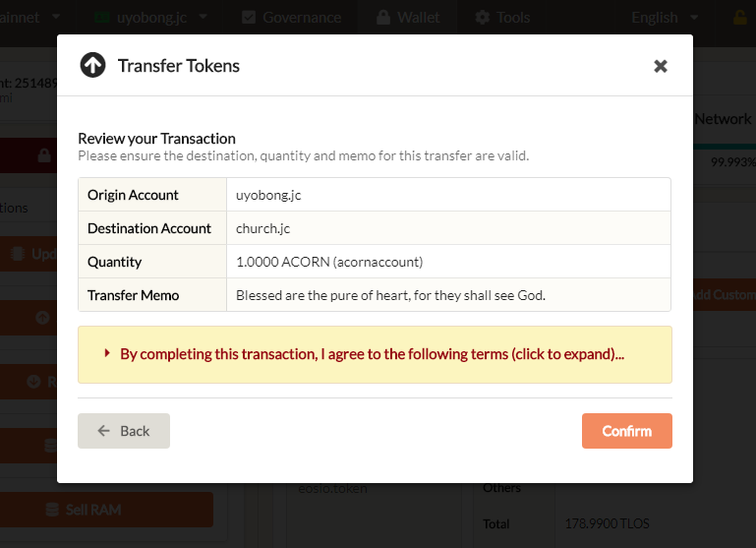
Task: Open the English language dropdown
Action: point(666,17)
